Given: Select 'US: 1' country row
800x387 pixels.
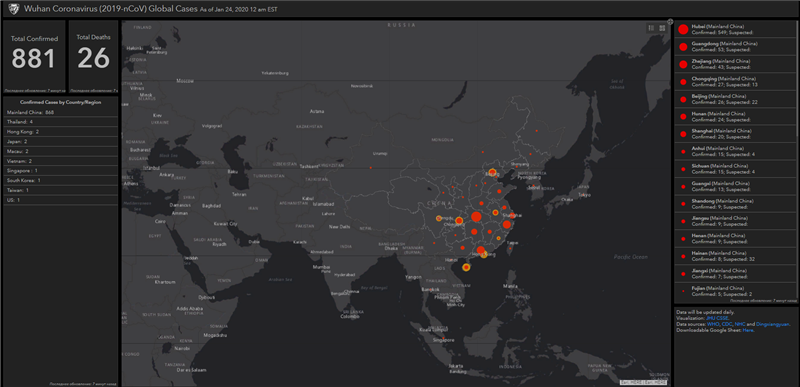Looking at the screenshot, I should click(60, 199).
